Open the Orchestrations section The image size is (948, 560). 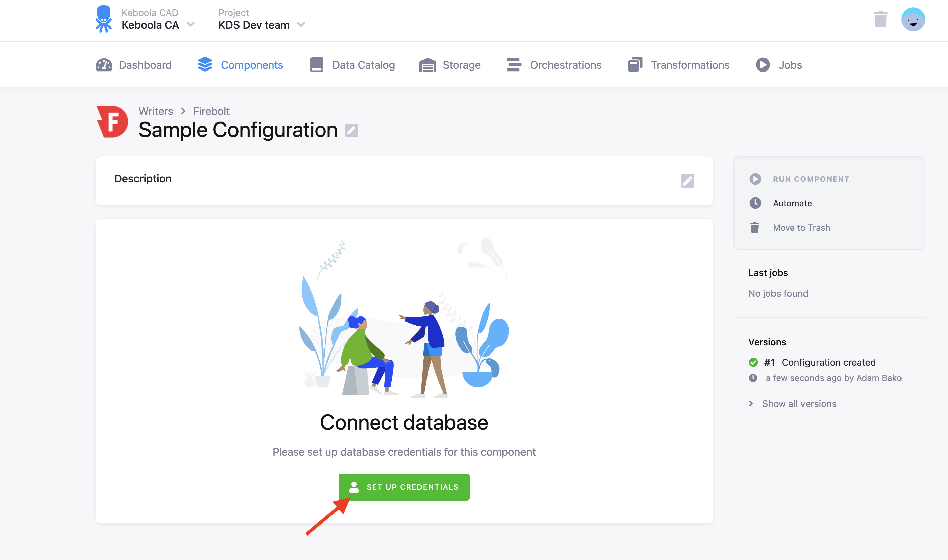565,64
